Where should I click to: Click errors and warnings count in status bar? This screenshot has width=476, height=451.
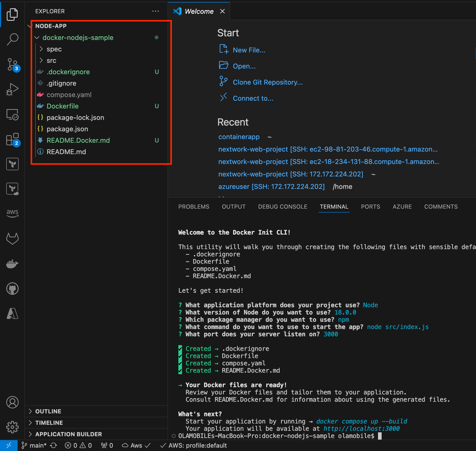[78, 445]
